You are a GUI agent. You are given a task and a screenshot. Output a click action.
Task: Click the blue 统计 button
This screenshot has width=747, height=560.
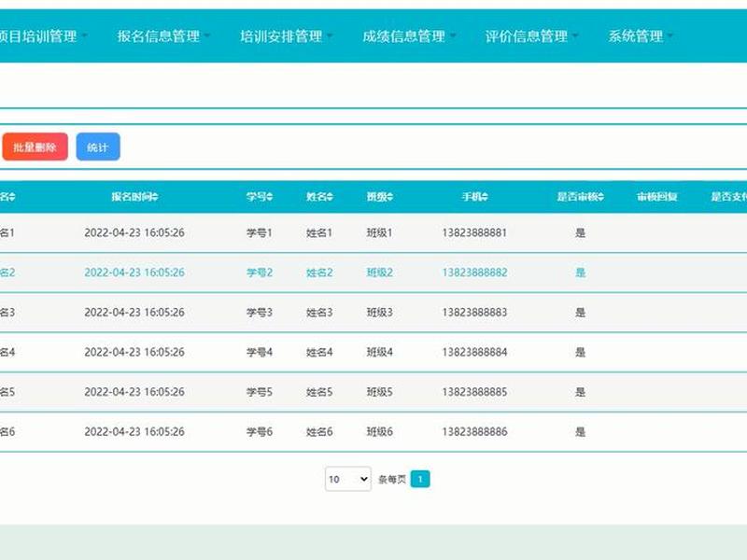tap(98, 147)
